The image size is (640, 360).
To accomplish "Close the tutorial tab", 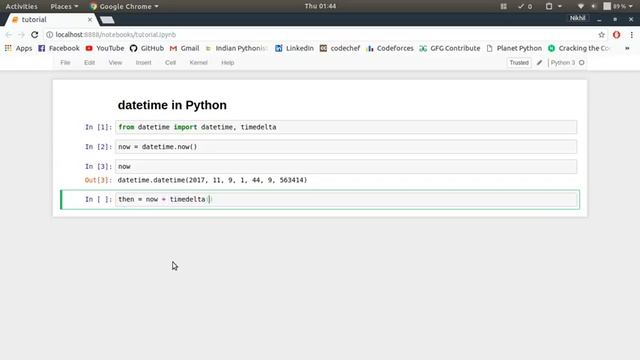I will 90,20.
